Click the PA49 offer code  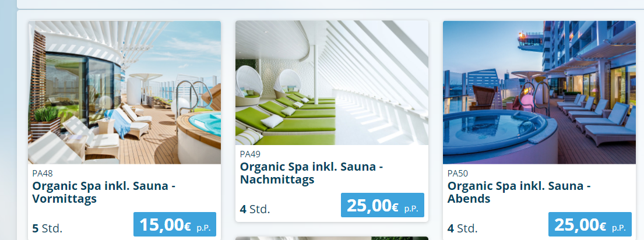(x=250, y=154)
